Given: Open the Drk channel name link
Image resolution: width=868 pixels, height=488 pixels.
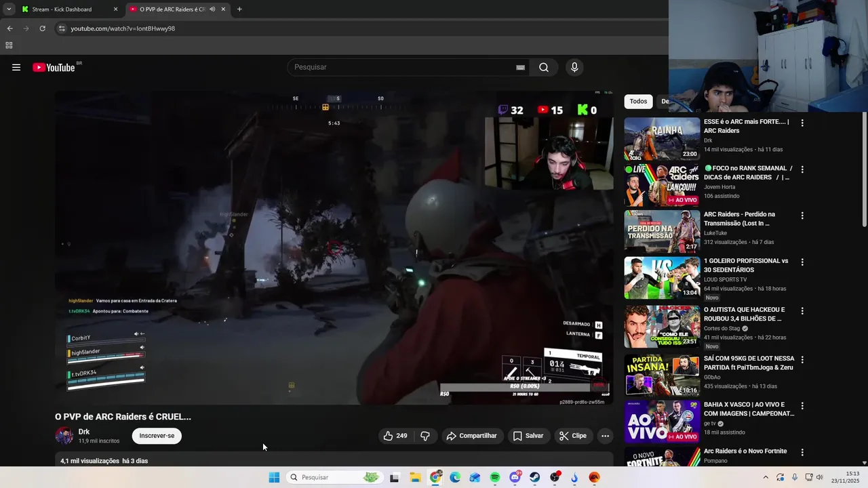Looking at the screenshot, I should pos(84,432).
